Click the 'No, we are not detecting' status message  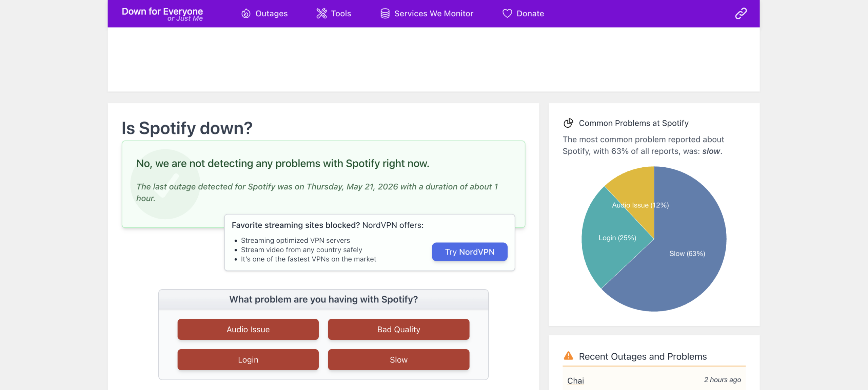(x=283, y=163)
